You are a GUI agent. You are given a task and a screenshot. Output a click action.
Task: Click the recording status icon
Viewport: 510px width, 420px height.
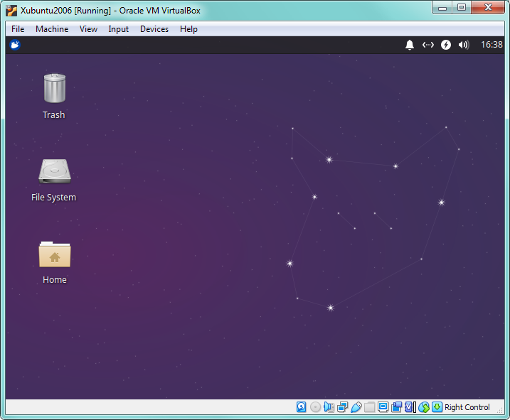396,407
